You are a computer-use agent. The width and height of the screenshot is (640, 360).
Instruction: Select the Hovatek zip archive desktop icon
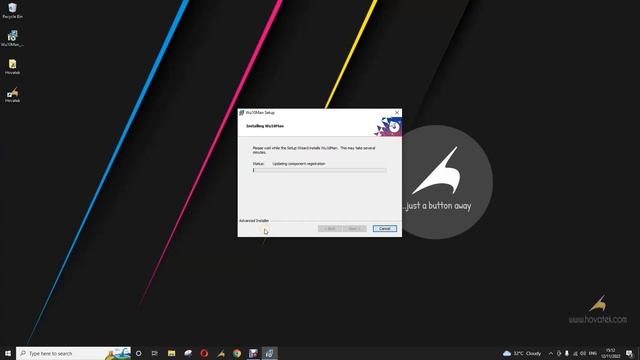[12, 67]
